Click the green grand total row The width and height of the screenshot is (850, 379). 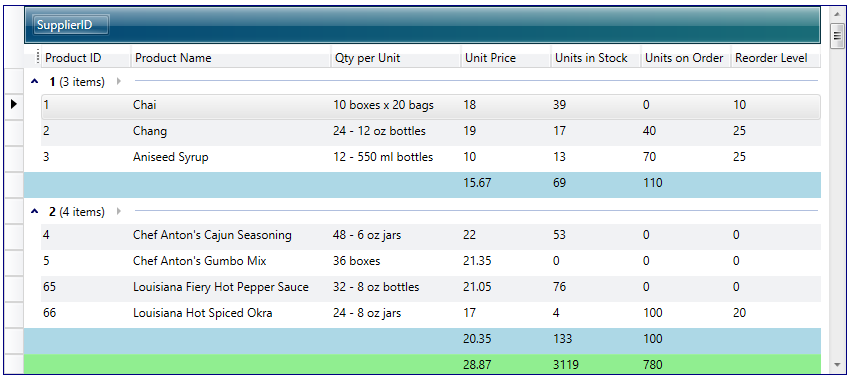pos(422,364)
